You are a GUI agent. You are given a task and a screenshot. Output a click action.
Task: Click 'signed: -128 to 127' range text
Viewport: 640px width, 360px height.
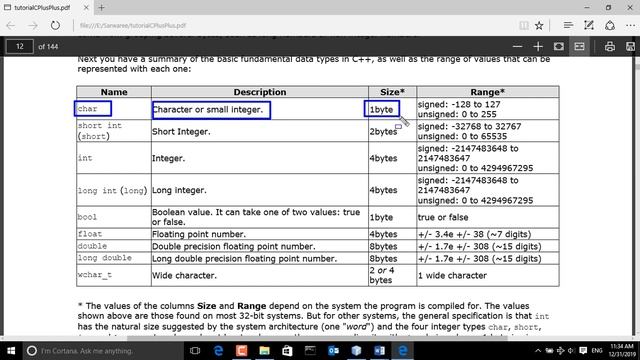pos(459,104)
